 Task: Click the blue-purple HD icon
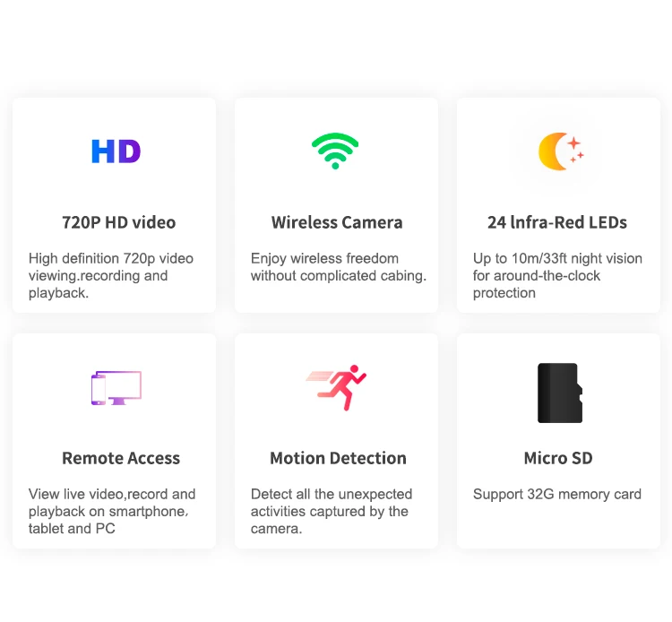click(x=116, y=151)
